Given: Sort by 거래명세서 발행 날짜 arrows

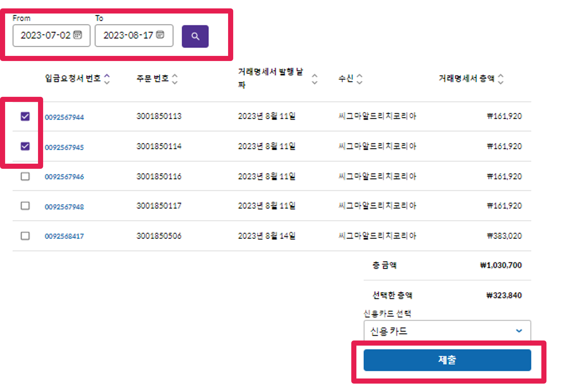Looking at the screenshot, I should (314, 79).
